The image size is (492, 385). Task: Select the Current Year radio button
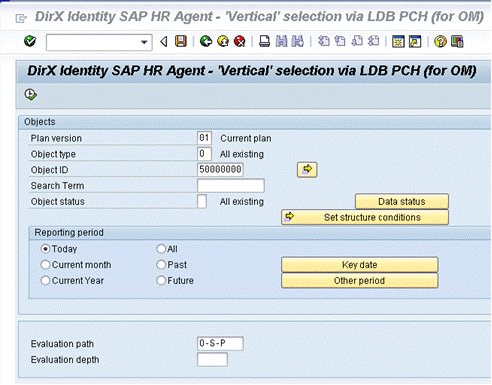(x=45, y=280)
